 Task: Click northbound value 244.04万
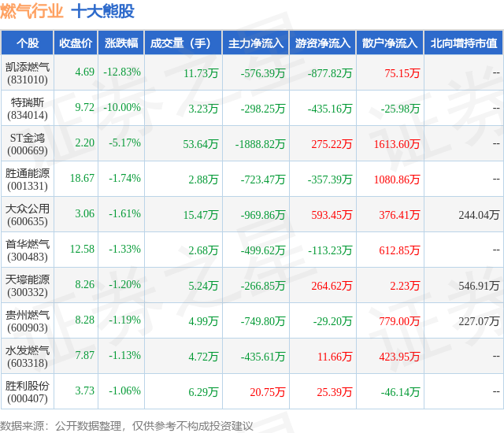(479, 215)
